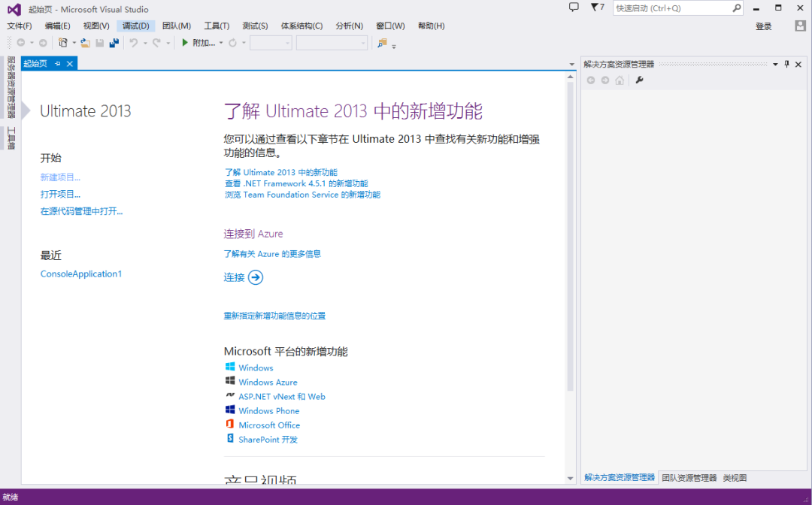
Task: Click the start page vertical scrollbar thumb
Action: click(x=570, y=237)
